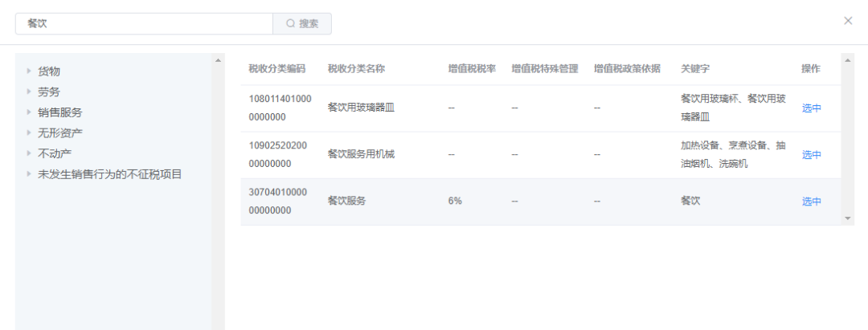868x330 pixels.
Task: Choose 选中 for 餐饮用玻璃器皿 row
Action: coord(812,108)
